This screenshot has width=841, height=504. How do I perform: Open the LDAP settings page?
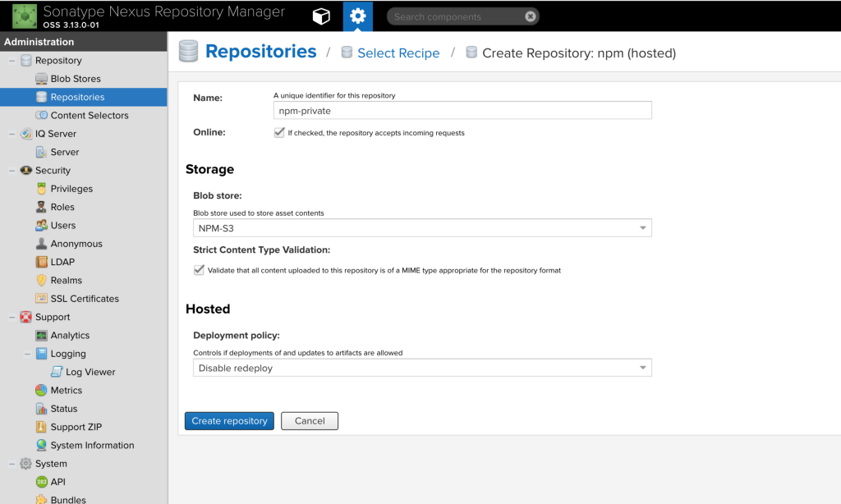[62, 262]
